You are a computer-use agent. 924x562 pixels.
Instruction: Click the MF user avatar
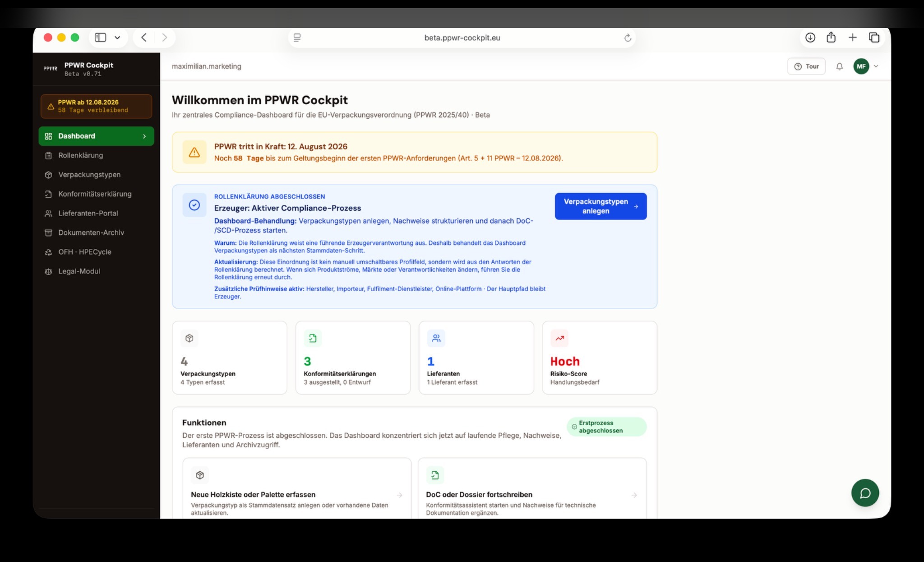(861, 66)
